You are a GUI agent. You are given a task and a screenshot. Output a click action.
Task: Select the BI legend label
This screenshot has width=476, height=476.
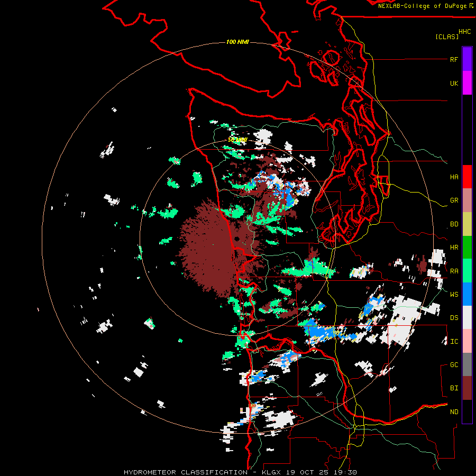[x=454, y=388]
